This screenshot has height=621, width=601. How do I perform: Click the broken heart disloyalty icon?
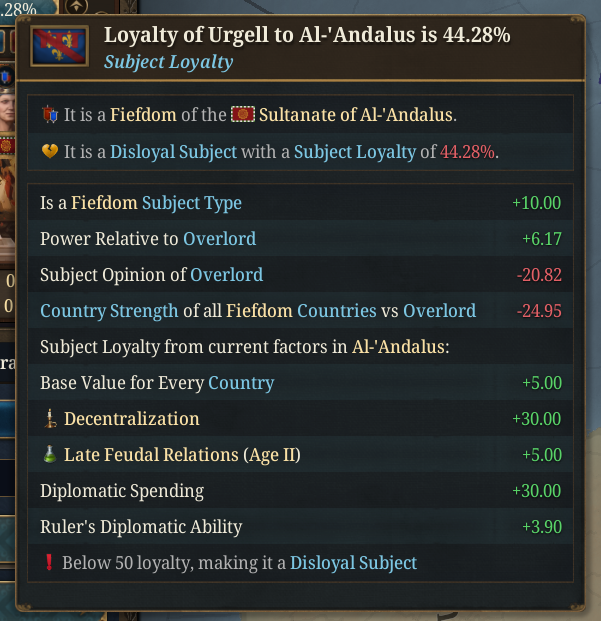pyautogui.click(x=50, y=152)
